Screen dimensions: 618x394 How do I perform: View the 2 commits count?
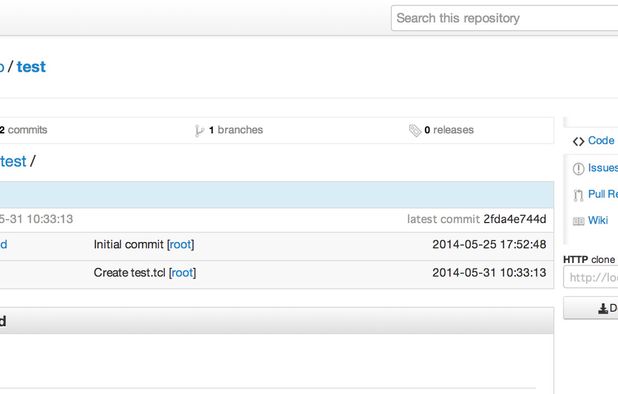point(24,130)
